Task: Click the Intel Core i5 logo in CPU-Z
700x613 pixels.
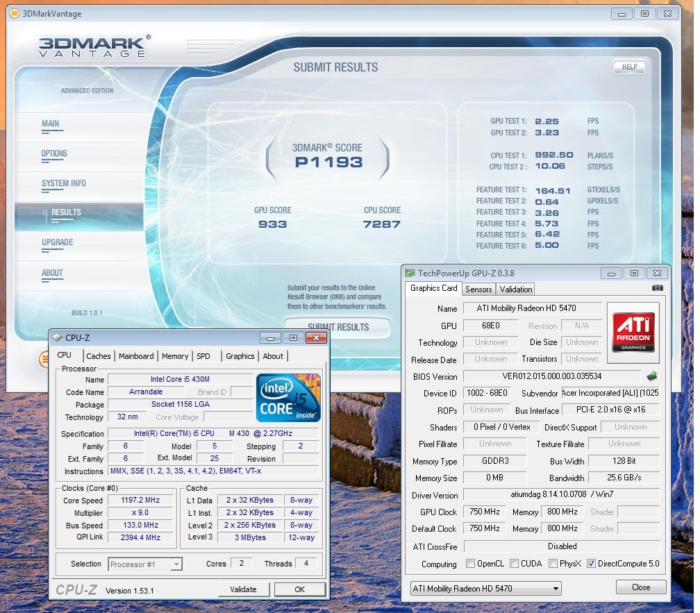Action: click(x=288, y=398)
